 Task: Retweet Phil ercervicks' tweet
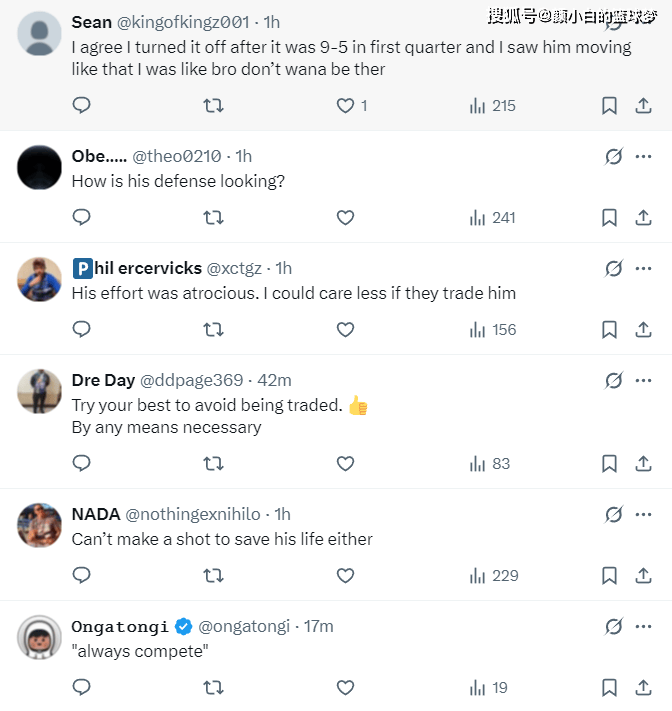click(x=213, y=329)
